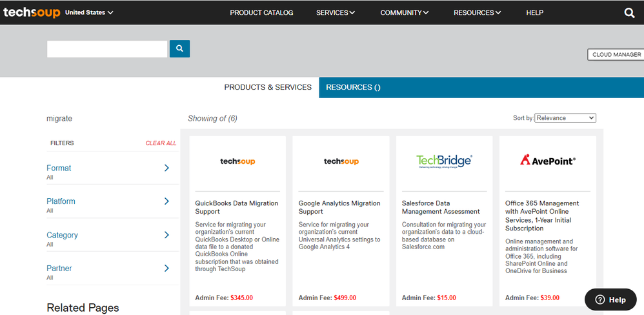The height and width of the screenshot is (315, 644).
Task: Click the Related Pages heading
Action: click(x=83, y=308)
